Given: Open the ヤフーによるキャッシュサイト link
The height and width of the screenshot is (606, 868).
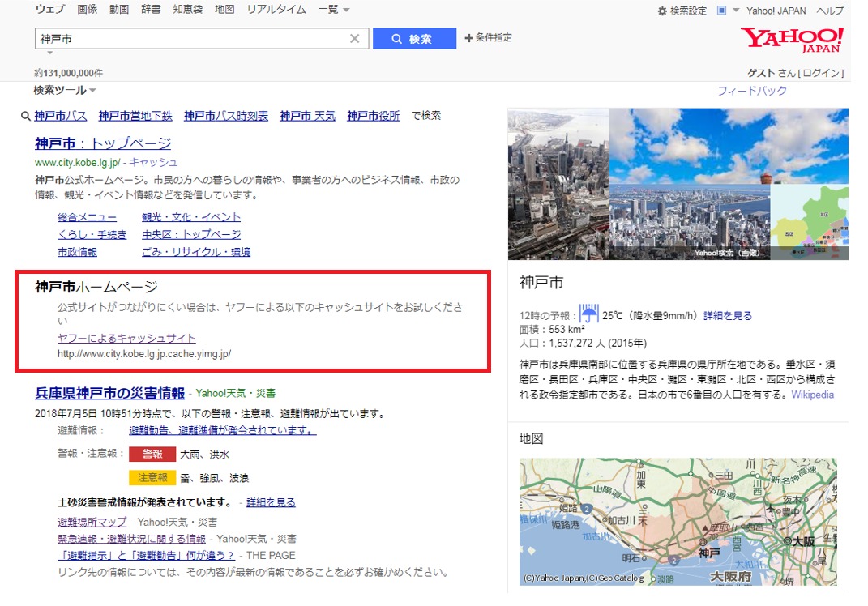Looking at the screenshot, I should click(126, 338).
